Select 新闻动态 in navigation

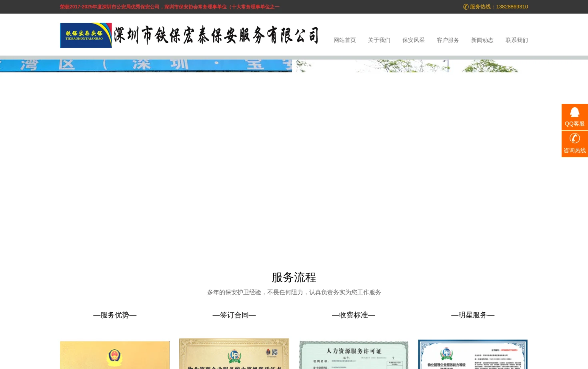tap(482, 40)
